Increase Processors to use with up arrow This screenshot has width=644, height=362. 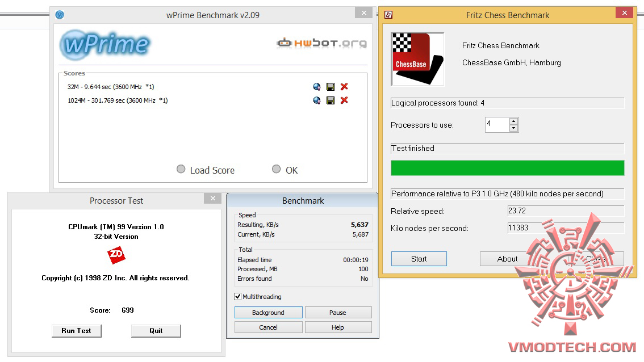[x=513, y=121]
